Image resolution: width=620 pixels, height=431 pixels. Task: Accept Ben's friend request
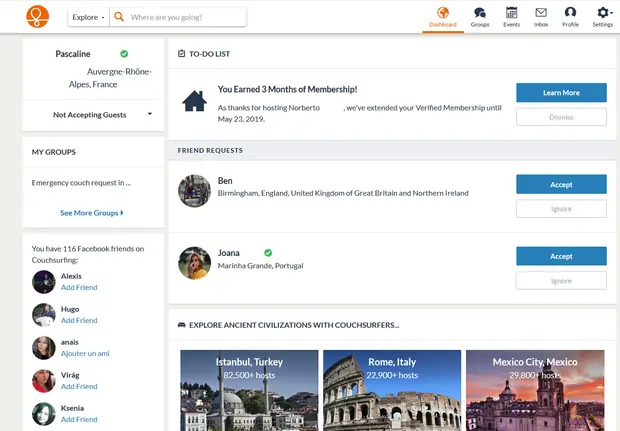pos(561,184)
